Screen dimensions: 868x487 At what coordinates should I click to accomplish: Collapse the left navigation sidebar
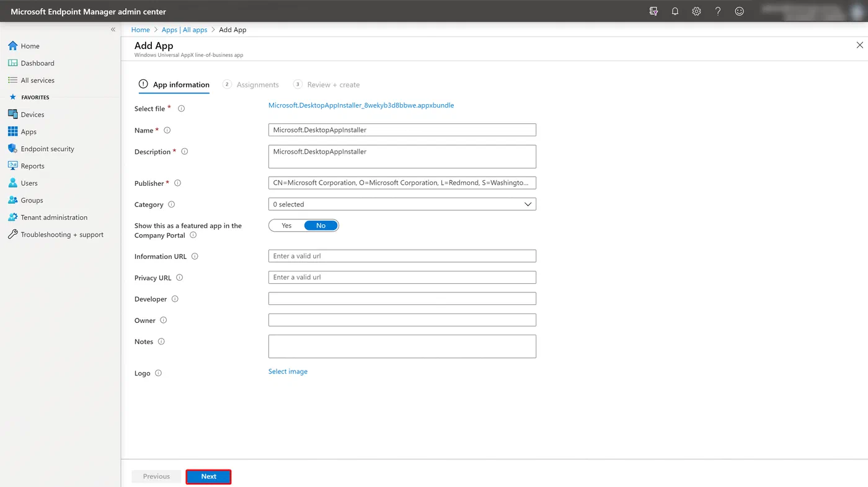point(113,30)
